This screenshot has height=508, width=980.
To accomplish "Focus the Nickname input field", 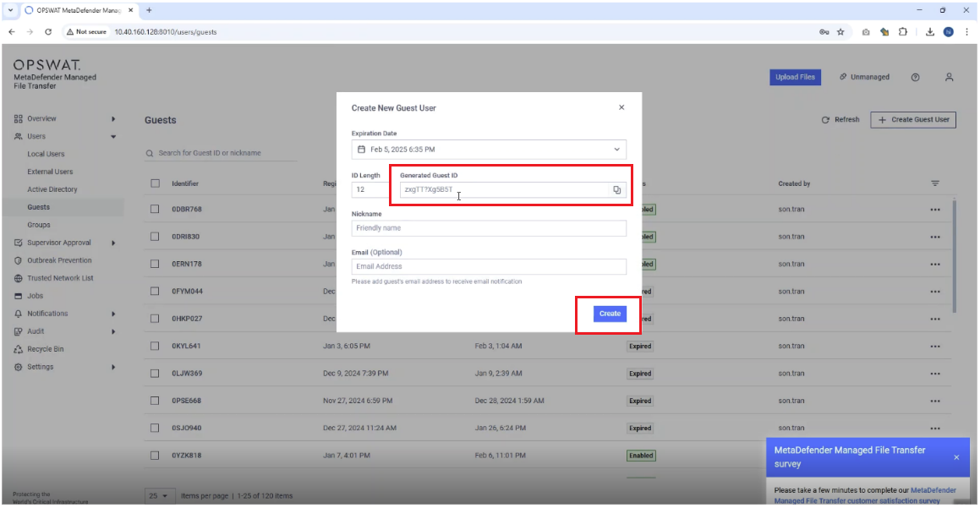I will 489,228.
